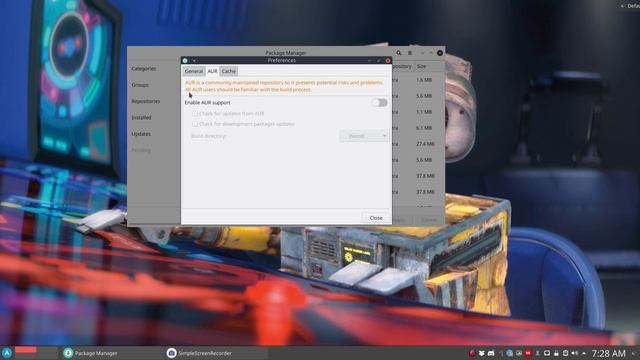The width and height of the screenshot is (640, 360).
Task: Click the 7:28 AM clock
Action: coord(609,353)
